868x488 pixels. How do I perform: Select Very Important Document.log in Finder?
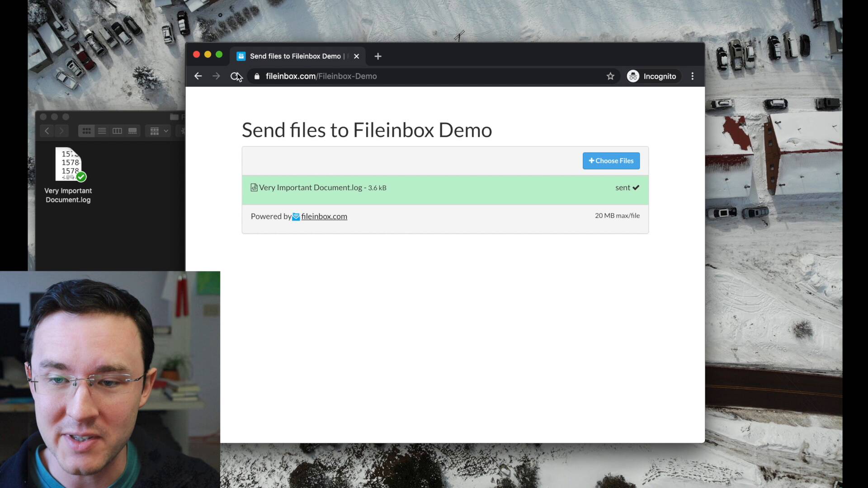coord(68,164)
